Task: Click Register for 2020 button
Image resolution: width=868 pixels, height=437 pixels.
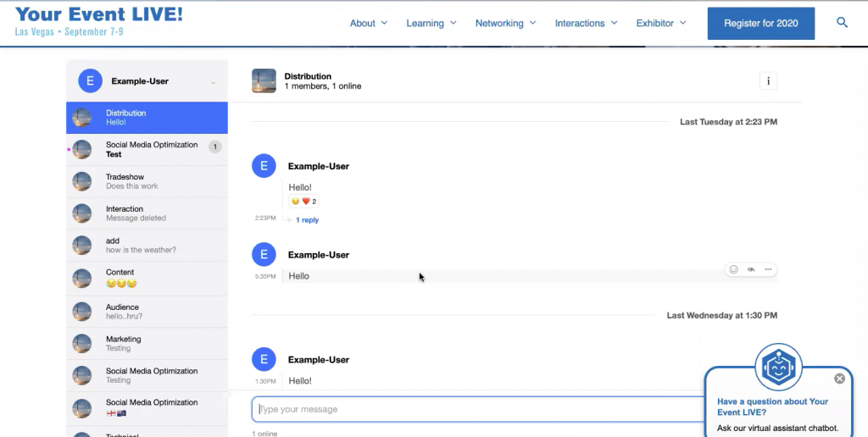Action: pos(760,23)
